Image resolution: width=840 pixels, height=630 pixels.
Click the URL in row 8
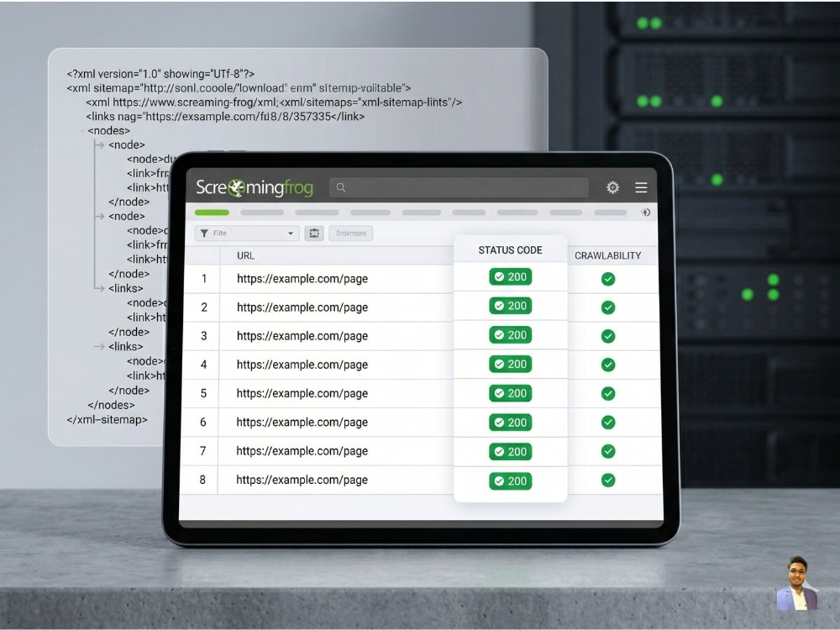(x=302, y=480)
